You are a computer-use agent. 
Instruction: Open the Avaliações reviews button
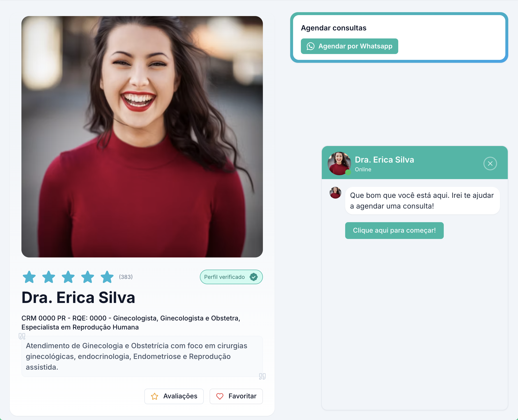(x=174, y=396)
